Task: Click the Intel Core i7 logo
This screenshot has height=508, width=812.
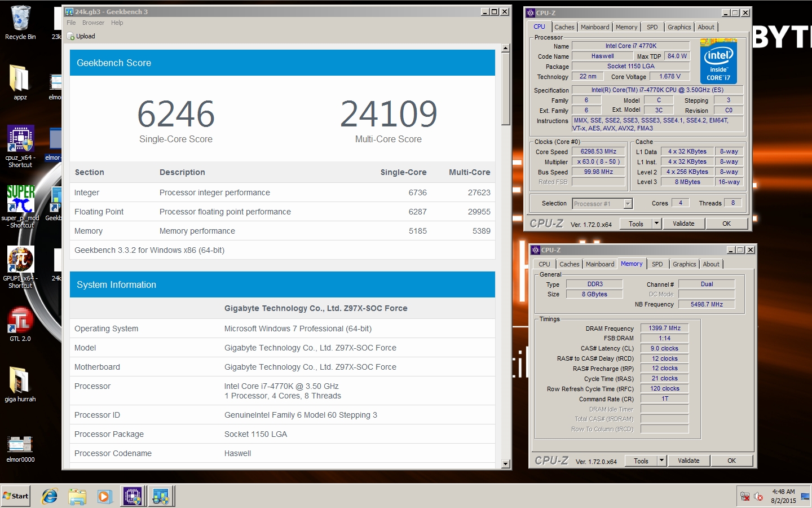Action: (x=718, y=61)
